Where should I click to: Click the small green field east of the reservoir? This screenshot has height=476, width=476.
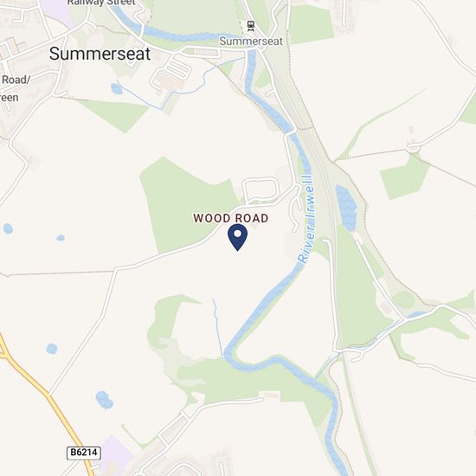coord(404,177)
